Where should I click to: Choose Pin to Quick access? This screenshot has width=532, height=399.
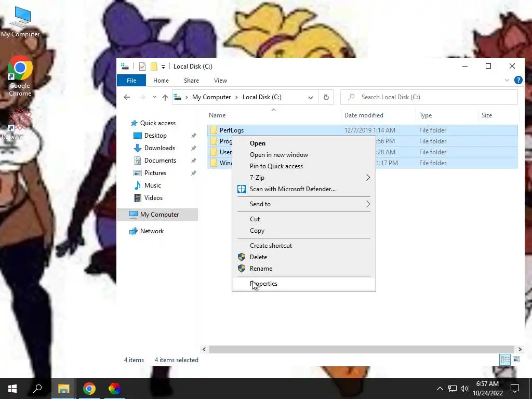[x=303, y=166]
